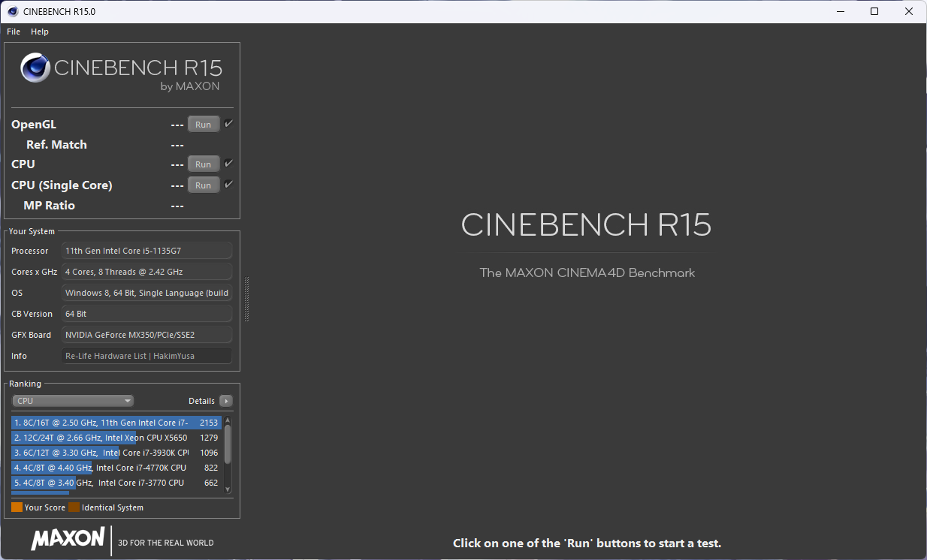The width and height of the screenshot is (927, 560).
Task: Run the CPU (Single Core) test
Action: (204, 185)
